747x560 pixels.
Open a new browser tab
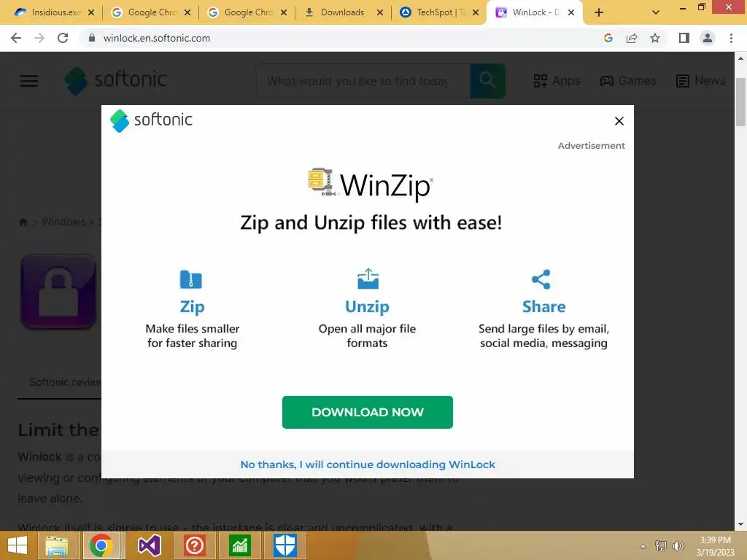point(599,12)
